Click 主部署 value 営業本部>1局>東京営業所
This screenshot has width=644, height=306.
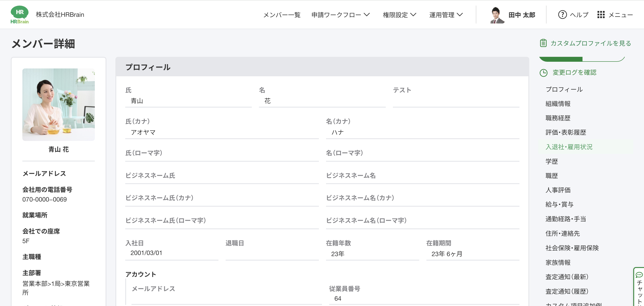click(56, 288)
